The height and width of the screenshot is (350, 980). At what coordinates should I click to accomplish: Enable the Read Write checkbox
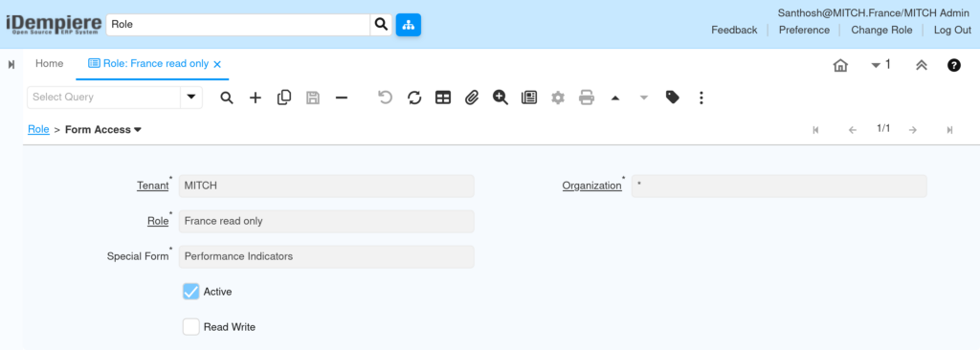point(191,327)
